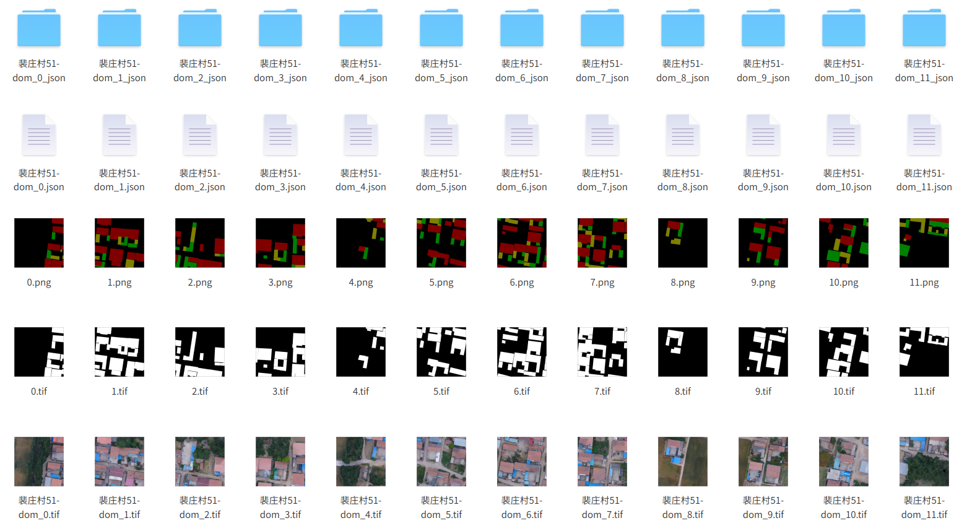Open the 6.png label thumbnail
The height and width of the screenshot is (531, 980).
pos(522,243)
